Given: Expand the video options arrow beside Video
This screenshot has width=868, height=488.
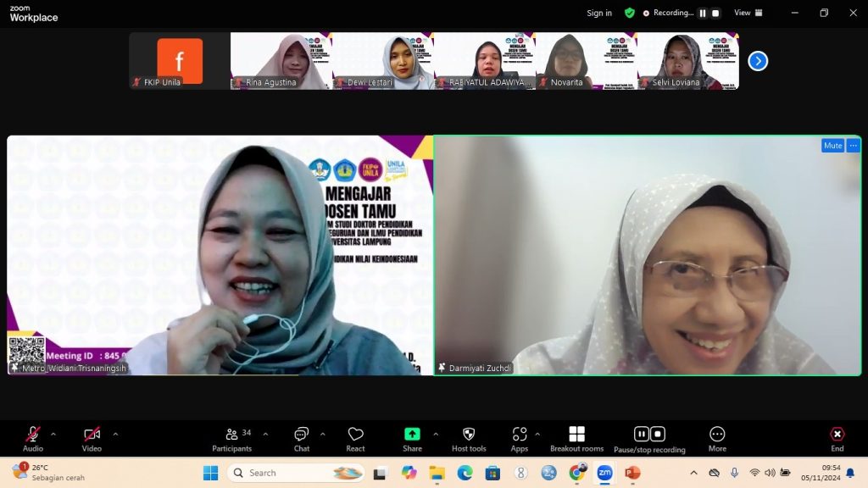Looking at the screenshot, I should (115, 434).
